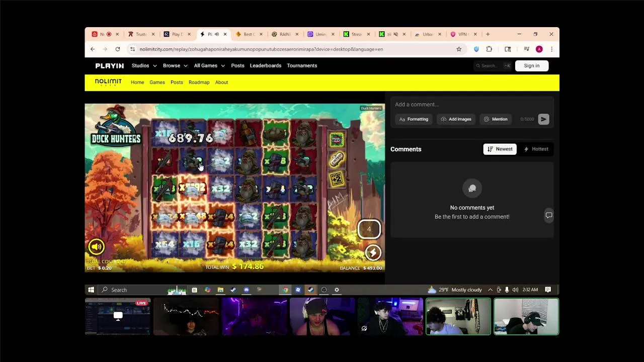Go back in browser history

93,49
